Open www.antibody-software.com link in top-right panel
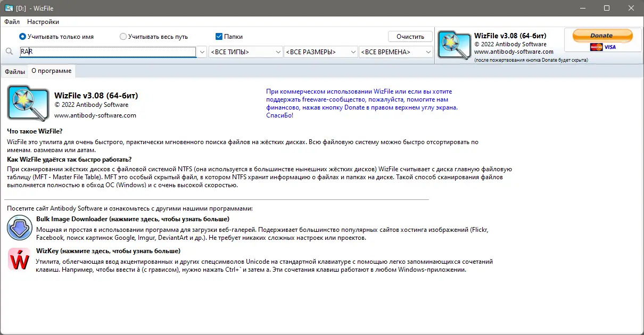This screenshot has width=644, height=335. click(x=514, y=52)
